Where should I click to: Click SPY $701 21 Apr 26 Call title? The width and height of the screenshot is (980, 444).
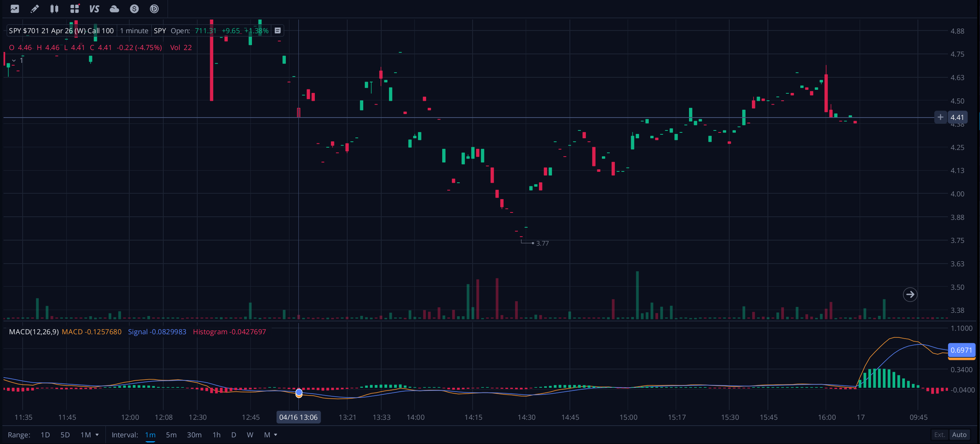(61, 31)
